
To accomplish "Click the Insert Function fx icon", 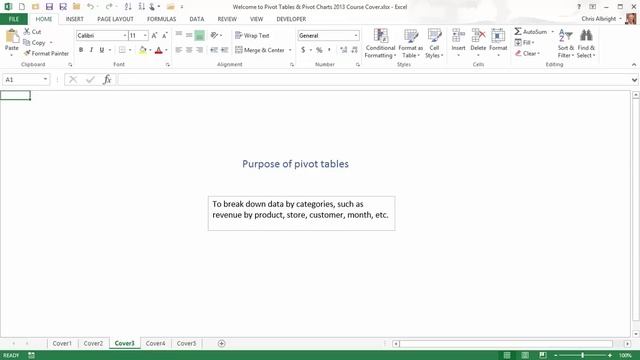I will pos(107,80).
